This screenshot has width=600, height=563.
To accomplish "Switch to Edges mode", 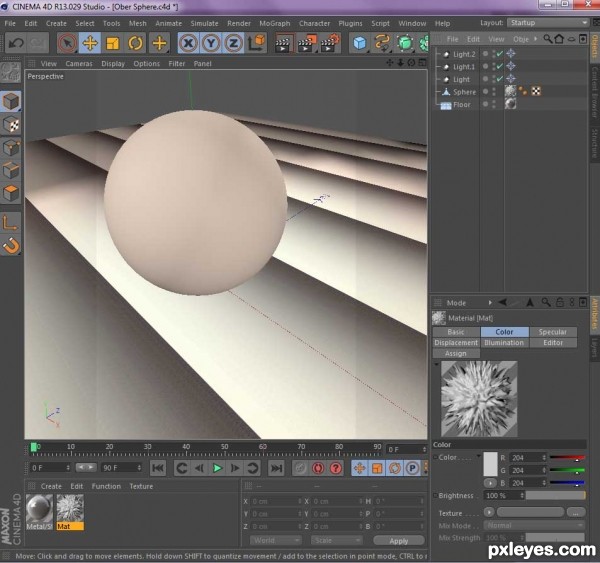I will point(11,170).
